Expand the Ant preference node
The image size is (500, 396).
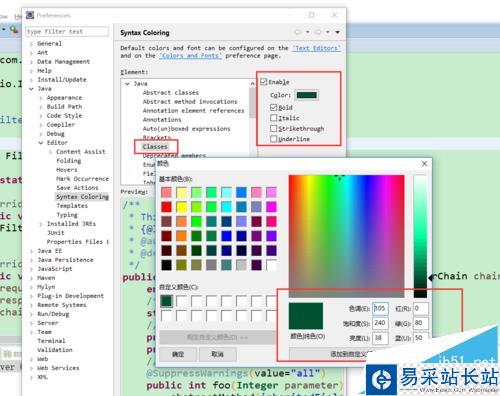(31, 53)
